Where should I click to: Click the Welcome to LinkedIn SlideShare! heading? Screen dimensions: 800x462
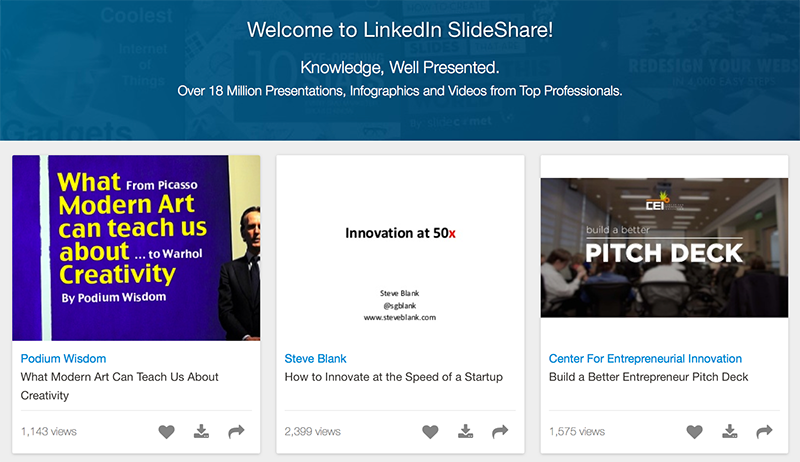point(400,30)
